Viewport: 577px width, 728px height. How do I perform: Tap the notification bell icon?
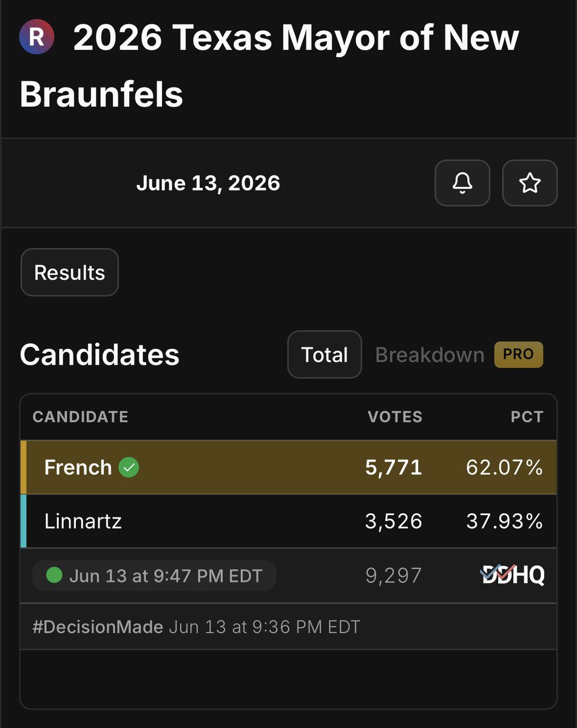462,183
